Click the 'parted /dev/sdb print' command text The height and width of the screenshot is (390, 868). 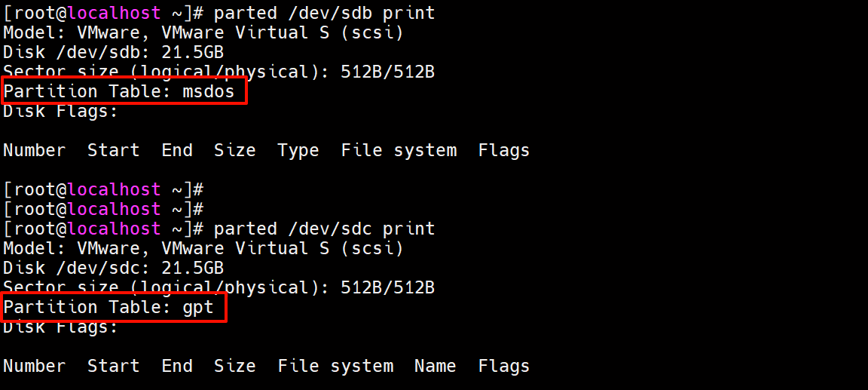[324, 14]
